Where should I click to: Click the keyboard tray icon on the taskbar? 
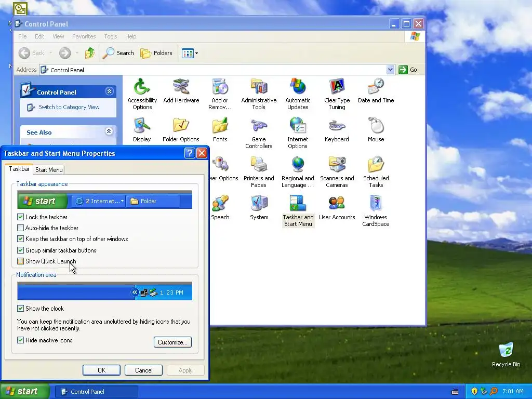coord(455,392)
